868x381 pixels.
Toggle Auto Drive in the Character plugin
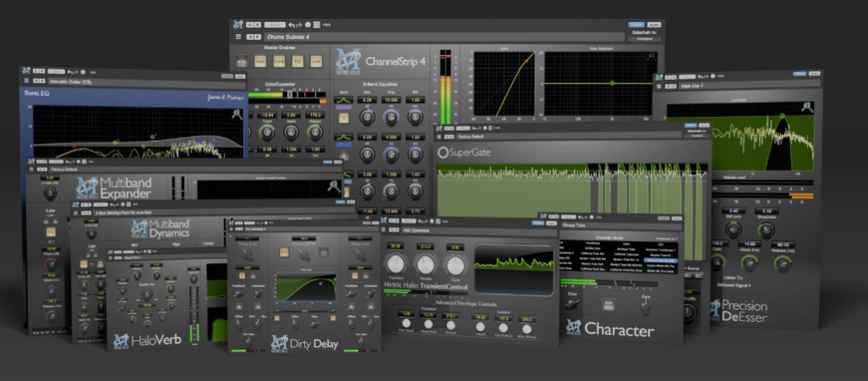609,304
